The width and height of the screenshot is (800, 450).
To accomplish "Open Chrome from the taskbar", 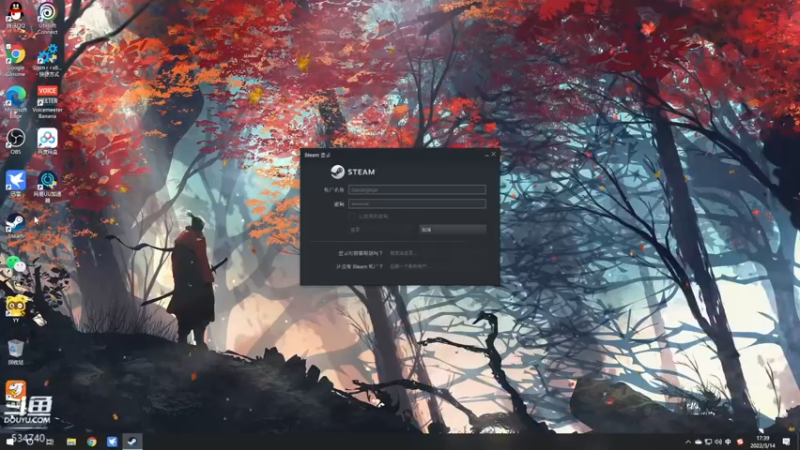I will (91, 441).
